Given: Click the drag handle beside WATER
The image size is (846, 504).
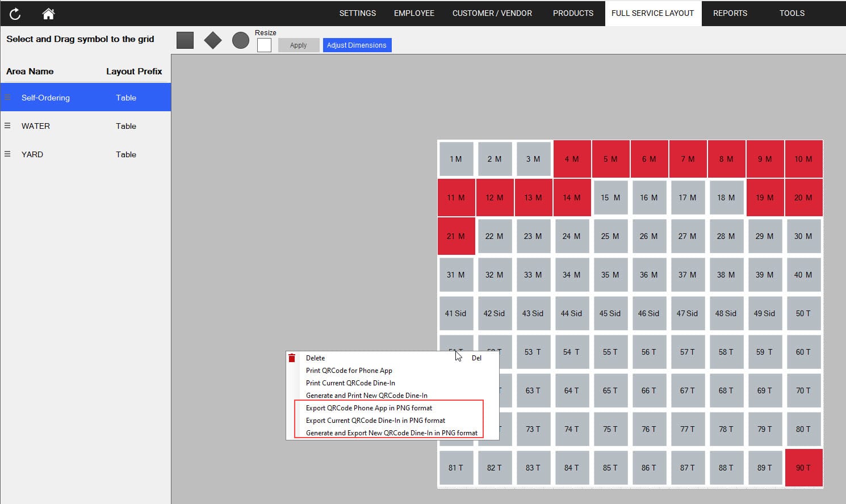Looking at the screenshot, I should (7, 126).
